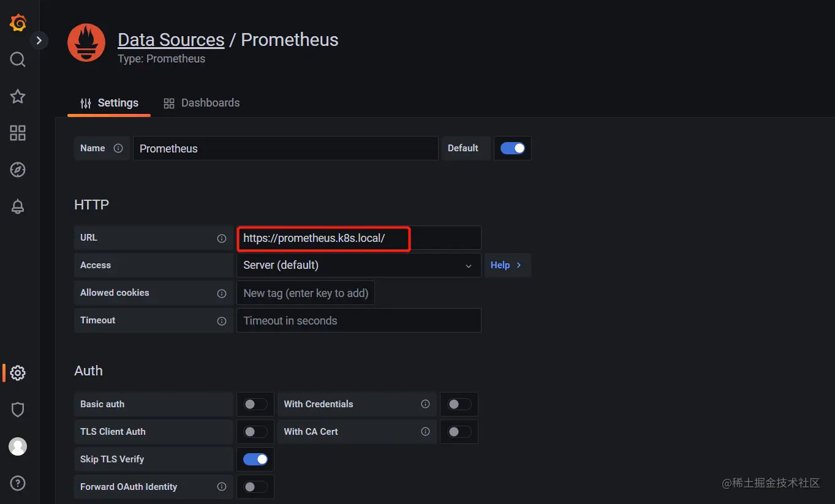Open the Search dashboards icon
The width and height of the screenshot is (835, 504).
click(x=18, y=59)
